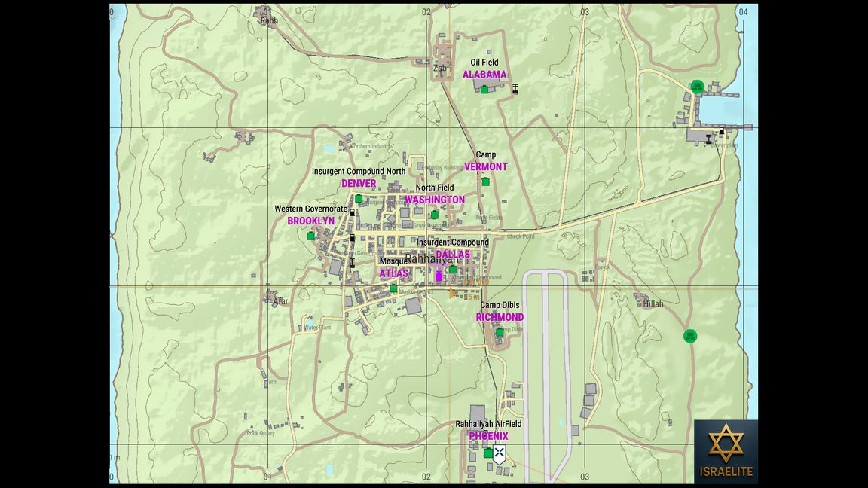Click the Hillah village name on map
The image size is (868, 488).
(653, 303)
